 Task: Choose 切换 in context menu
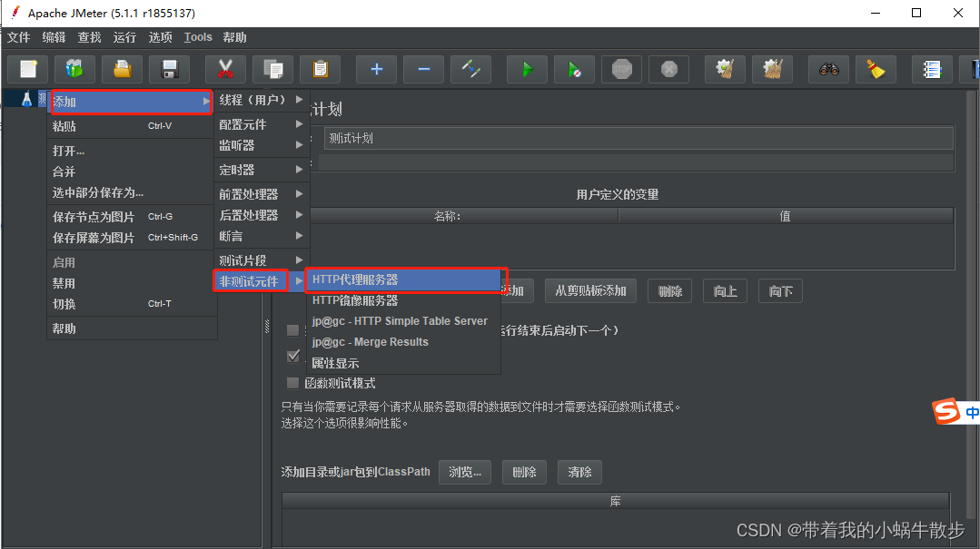point(132,304)
